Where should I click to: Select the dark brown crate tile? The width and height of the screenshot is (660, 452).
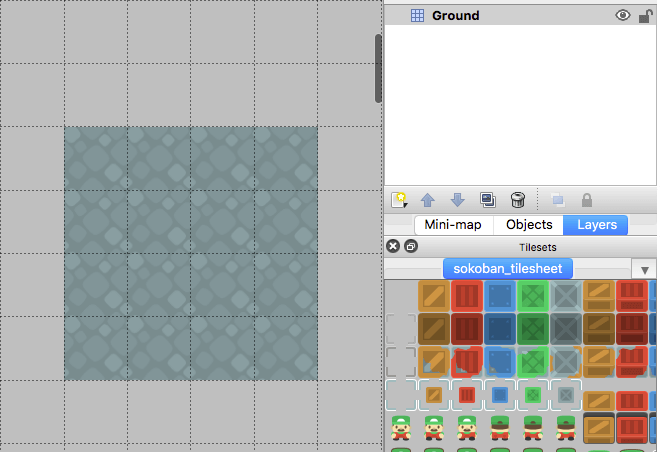(434, 329)
